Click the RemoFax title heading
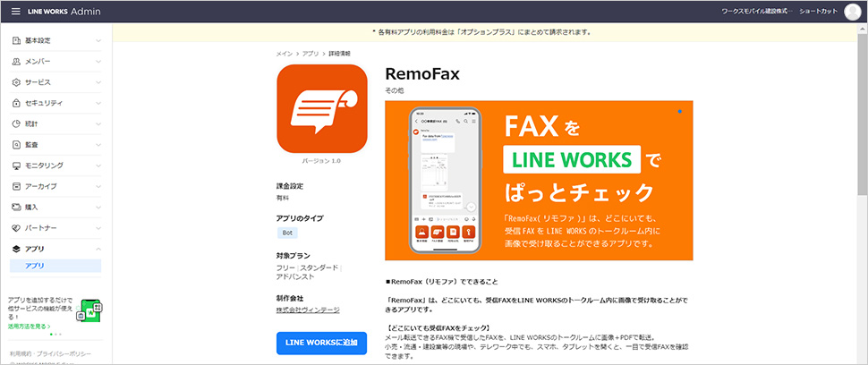This screenshot has width=868, height=365. [422, 73]
